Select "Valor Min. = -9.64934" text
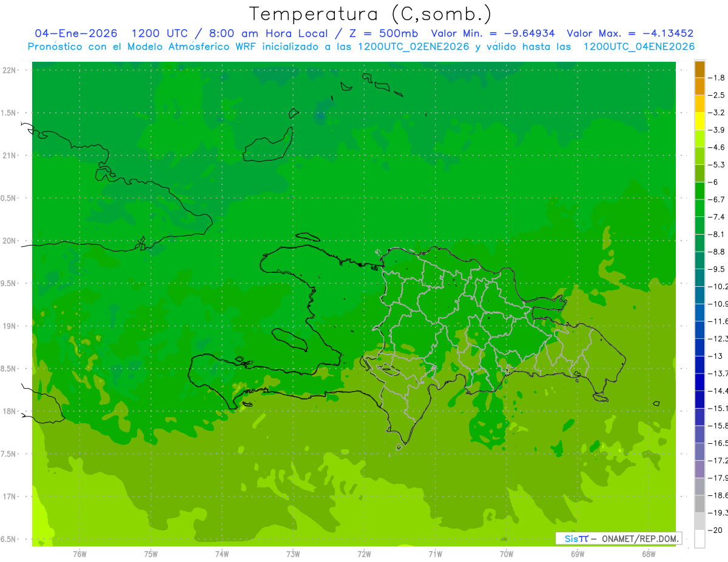 [x=493, y=33]
